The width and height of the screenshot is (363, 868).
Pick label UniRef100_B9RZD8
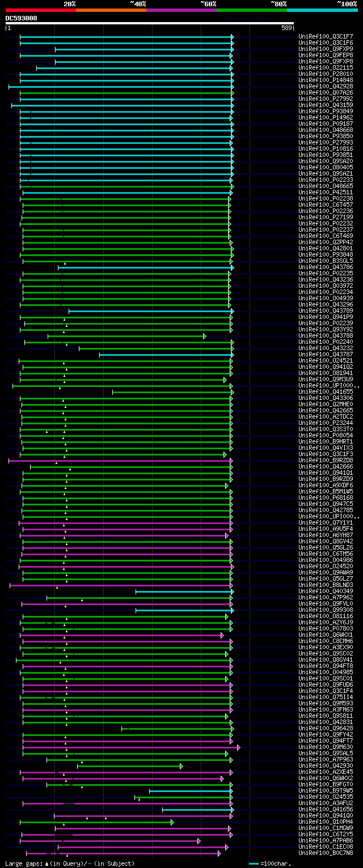click(326, 460)
